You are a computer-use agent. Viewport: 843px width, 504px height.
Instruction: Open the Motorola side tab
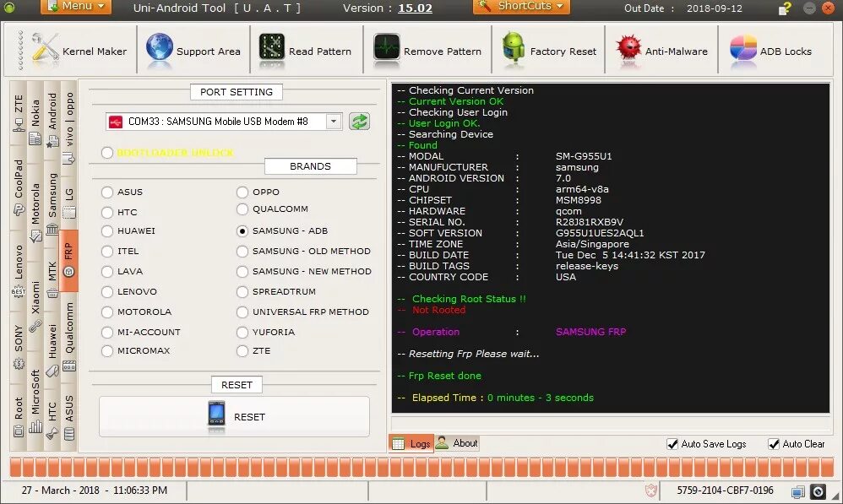tap(35, 211)
